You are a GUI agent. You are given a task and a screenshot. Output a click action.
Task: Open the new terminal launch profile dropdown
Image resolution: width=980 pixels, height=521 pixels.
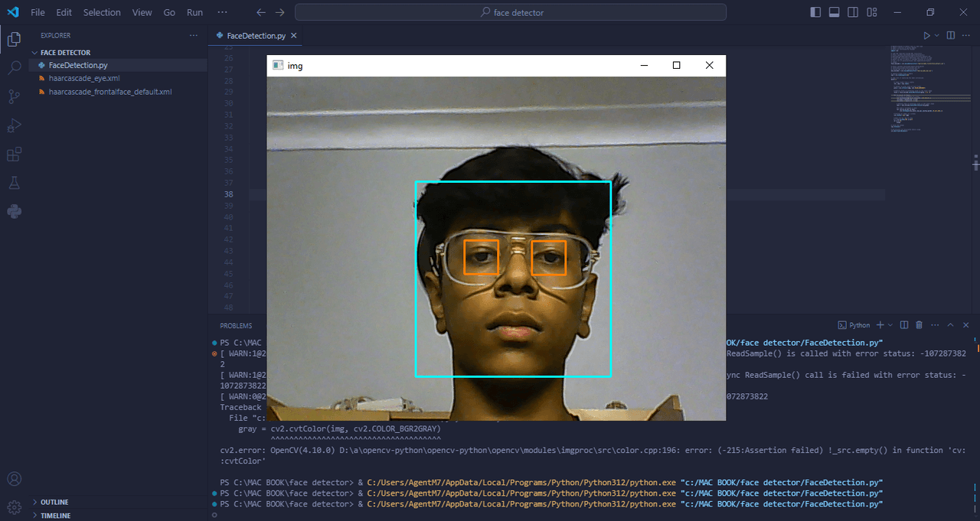coord(890,325)
